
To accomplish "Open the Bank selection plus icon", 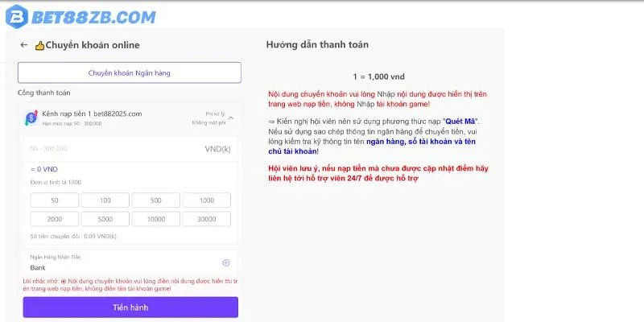I will tap(226, 263).
